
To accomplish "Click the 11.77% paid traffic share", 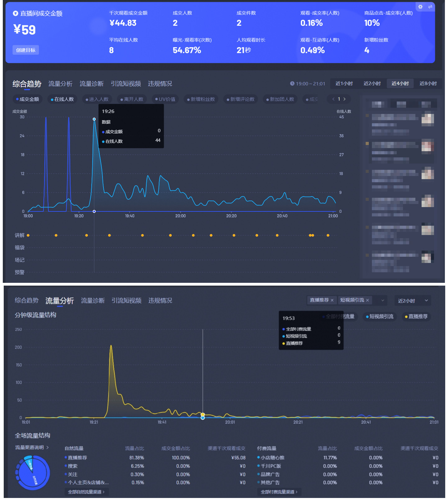I will point(330,458).
